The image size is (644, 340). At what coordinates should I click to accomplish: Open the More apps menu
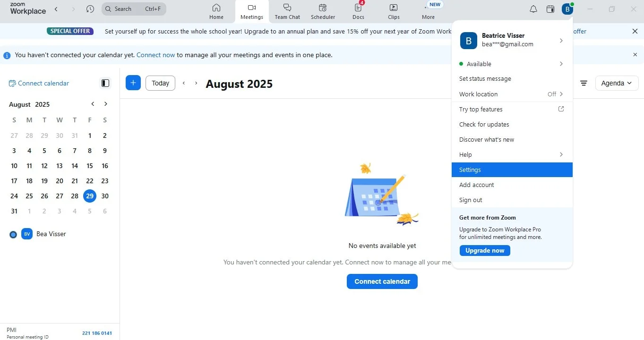pyautogui.click(x=428, y=12)
